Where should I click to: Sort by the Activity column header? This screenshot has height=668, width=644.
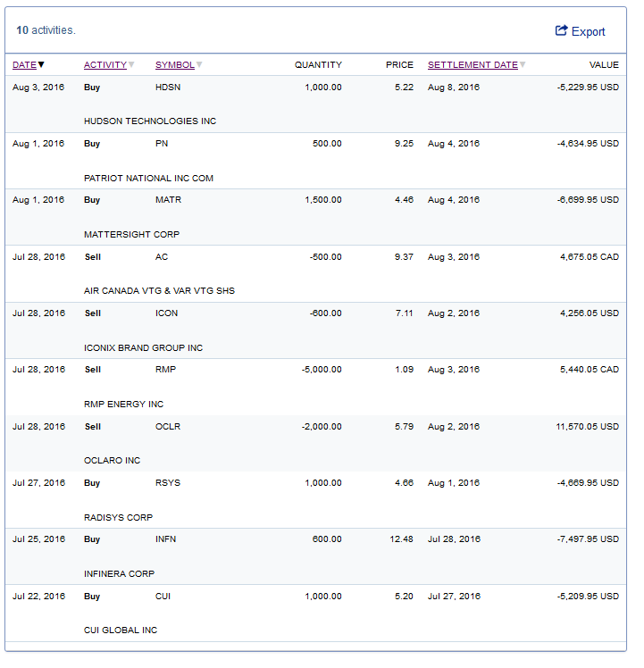(105, 64)
